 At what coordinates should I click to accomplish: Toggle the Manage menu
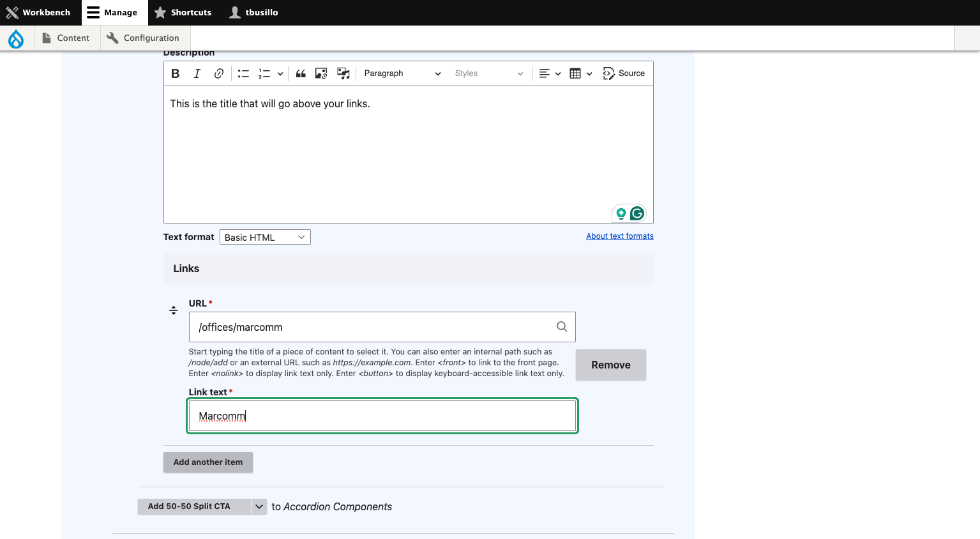point(114,13)
